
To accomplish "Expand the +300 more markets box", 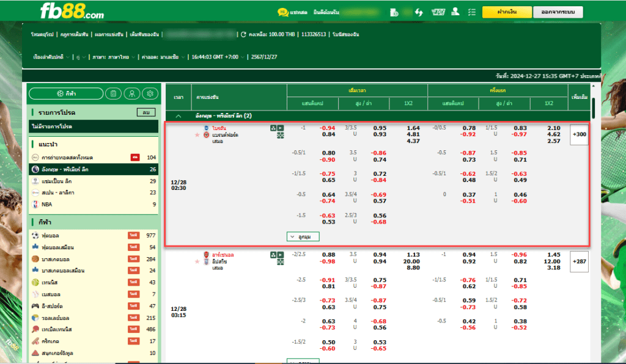I will coord(579,135).
